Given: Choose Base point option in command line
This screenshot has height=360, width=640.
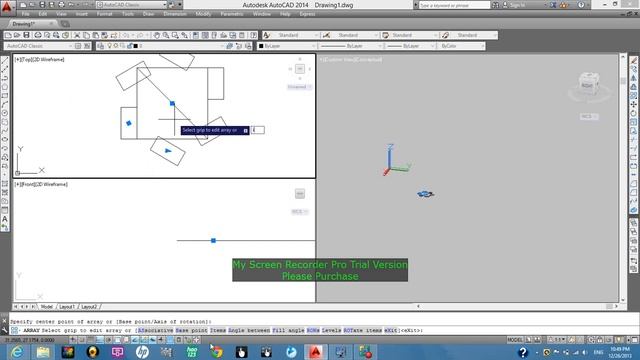Looking at the screenshot, I should click(x=191, y=330).
